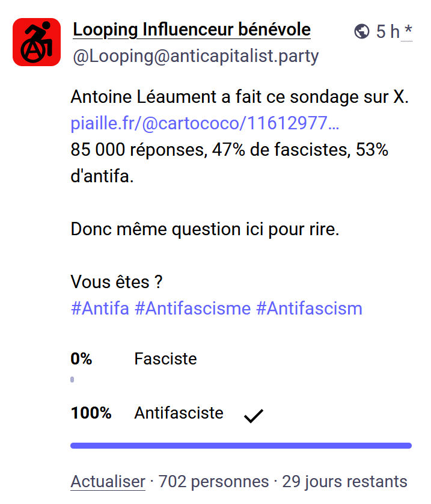Select the Antifasciste poll option
Image resolution: width=431 pixels, height=504 pixels.
pos(179,413)
